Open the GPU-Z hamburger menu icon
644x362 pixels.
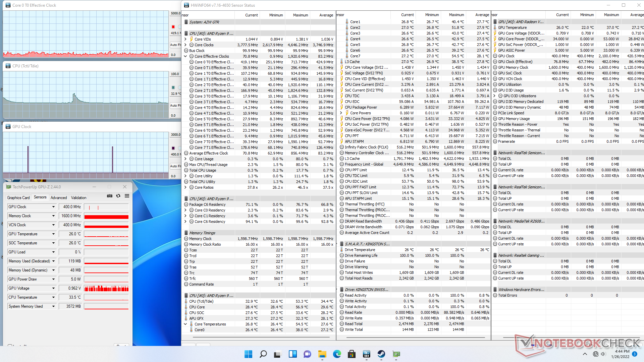127,196
